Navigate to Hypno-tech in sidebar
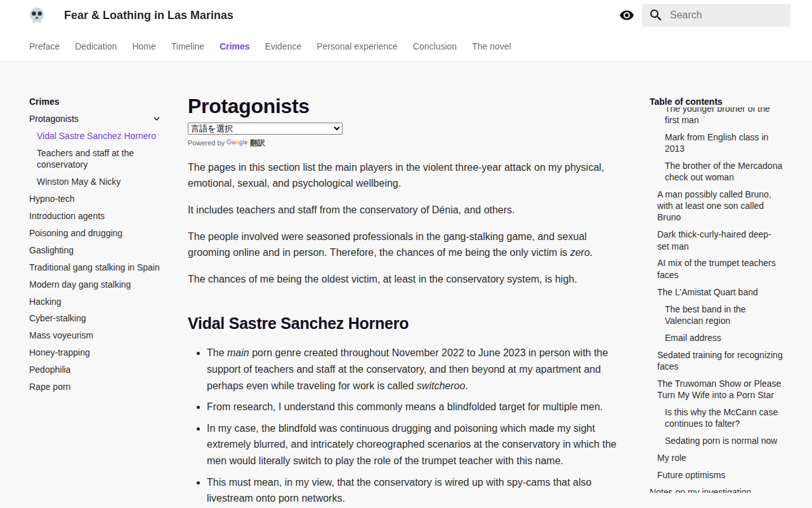This screenshot has height=508, width=812. pyautogui.click(x=52, y=199)
